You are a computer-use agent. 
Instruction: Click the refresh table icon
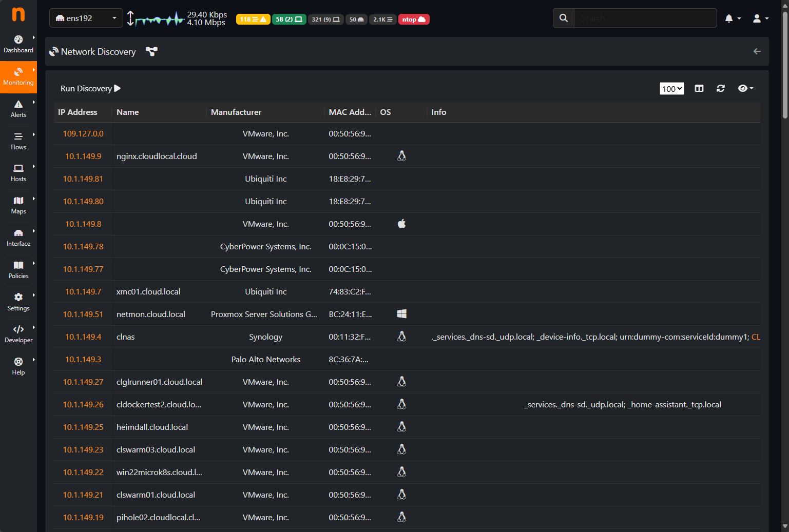(721, 88)
